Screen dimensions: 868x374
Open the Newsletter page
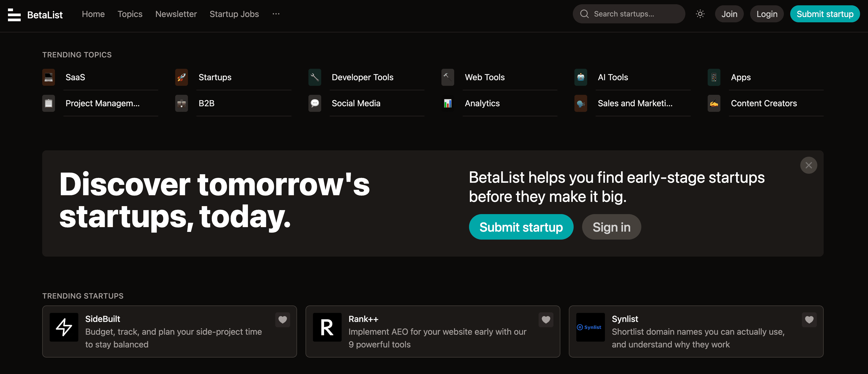[176, 14]
